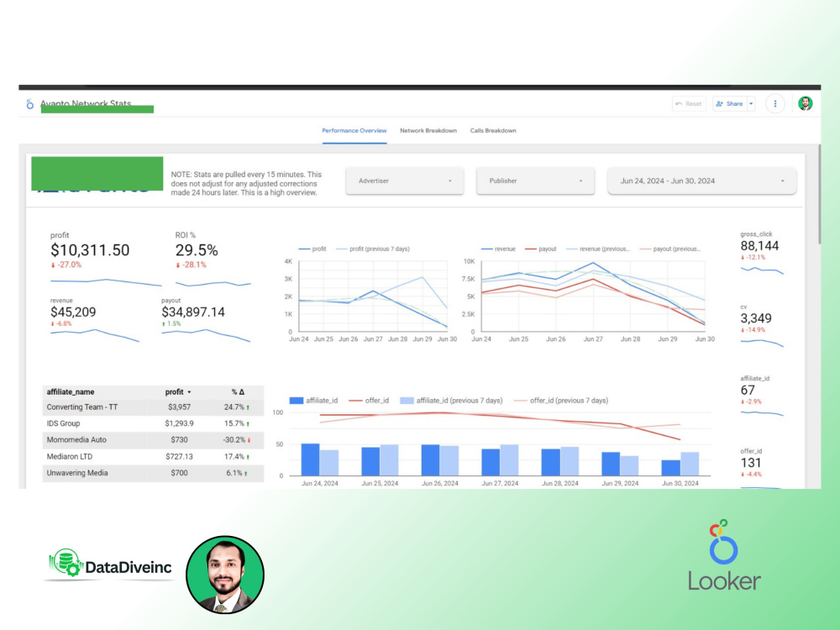The width and height of the screenshot is (840, 630).
Task: Open the Publisher filter dropdown
Action: tap(535, 181)
